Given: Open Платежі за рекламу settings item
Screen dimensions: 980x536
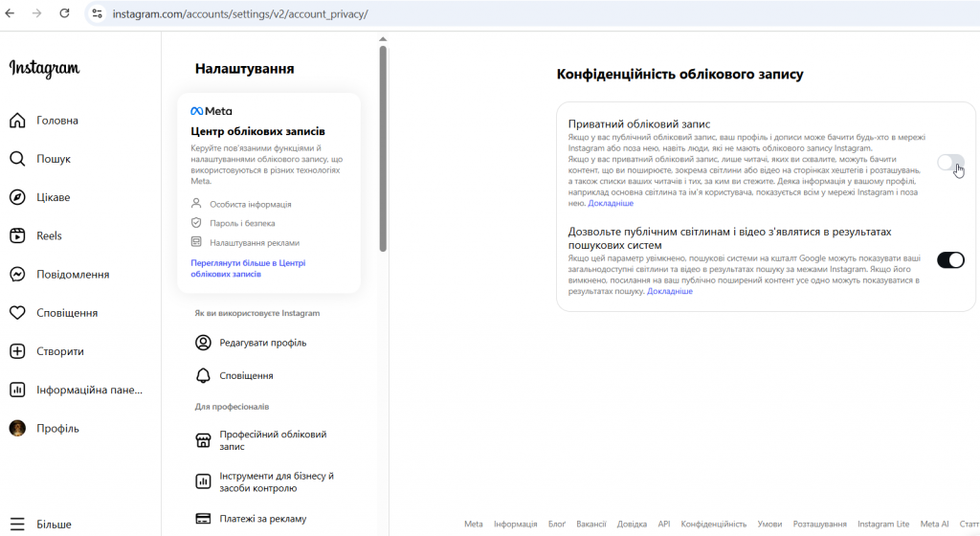Looking at the screenshot, I should (x=262, y=519).
